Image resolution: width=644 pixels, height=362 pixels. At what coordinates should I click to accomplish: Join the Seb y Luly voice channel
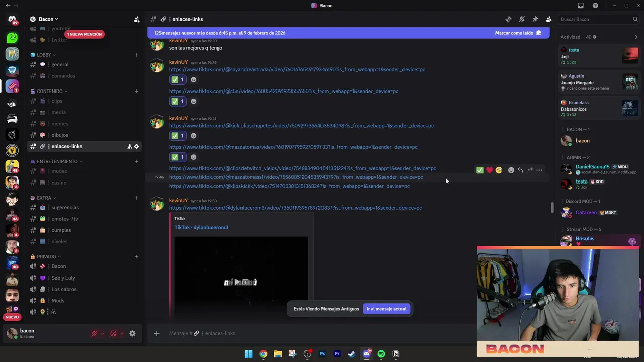click(x=85, y=278)
